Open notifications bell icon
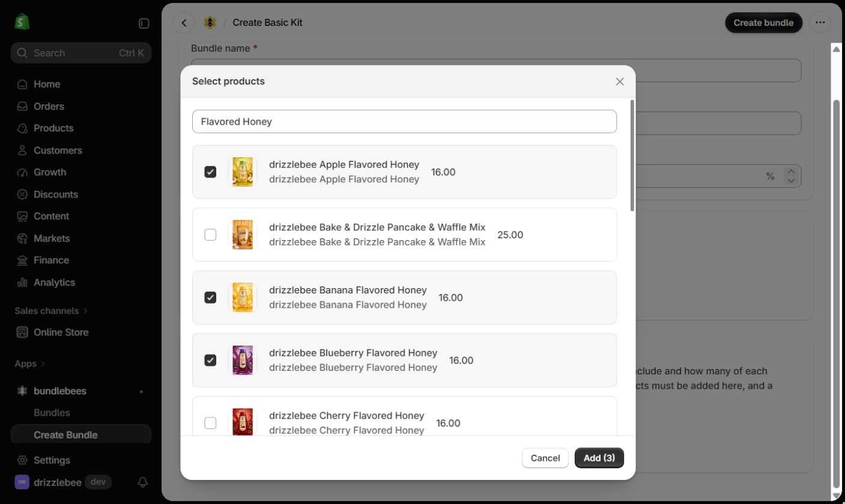Image resolution: width=845 pixels, height=504 pixels. point(143,482)
